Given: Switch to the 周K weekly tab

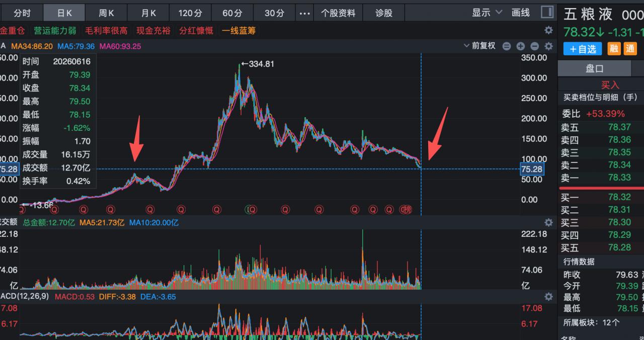Looking at the screenshot, I should (x=106, y=13).
